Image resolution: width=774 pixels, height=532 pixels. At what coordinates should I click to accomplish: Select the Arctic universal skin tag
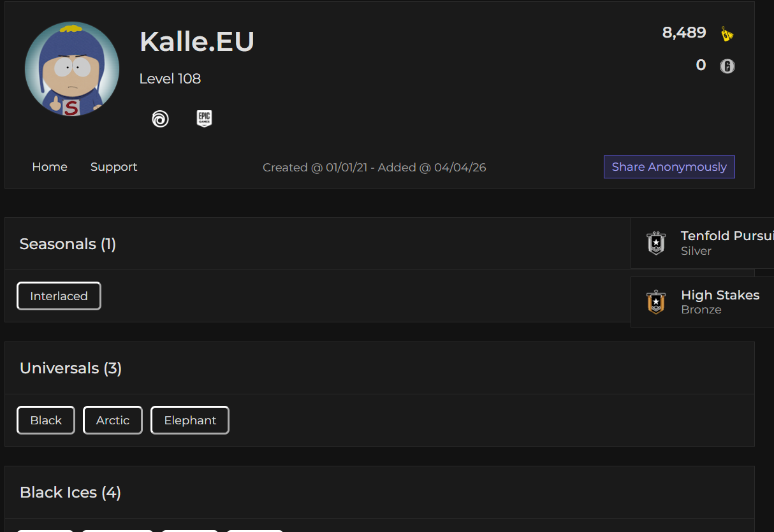click(113, 420)
